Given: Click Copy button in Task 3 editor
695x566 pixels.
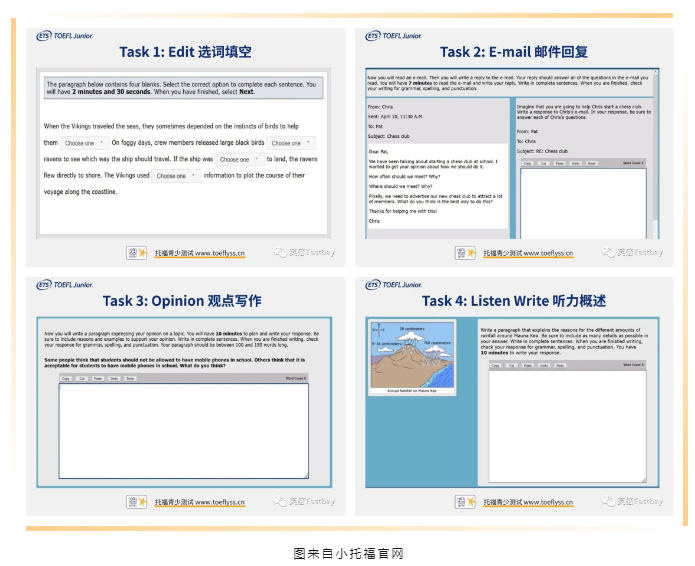Looking at the screenshot, I should coord(66,379).
